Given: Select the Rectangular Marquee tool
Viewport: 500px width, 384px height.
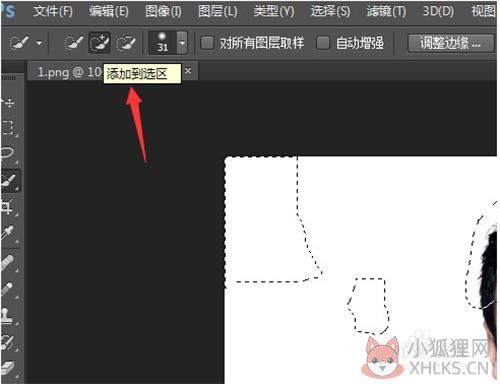Looking at the screenshot, I should pyautogui.click(x=9, y=128).
